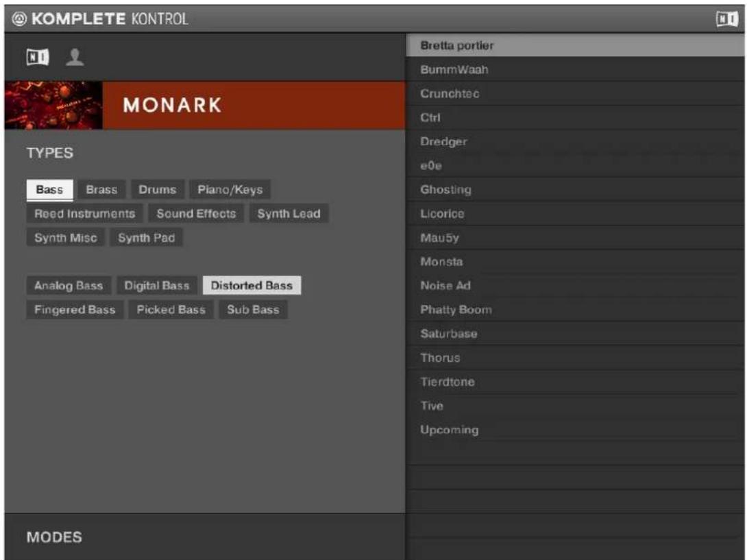Select the Digital Bass sub-type
The height and width of the screenshot is (560, 747).
(157, 285)
